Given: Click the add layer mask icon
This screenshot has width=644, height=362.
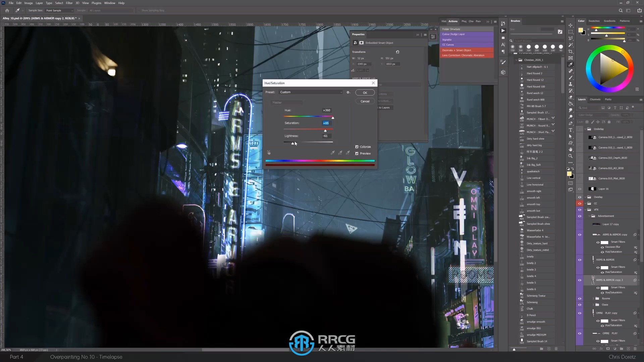Looking at the screenshot, I should [608, 349].
